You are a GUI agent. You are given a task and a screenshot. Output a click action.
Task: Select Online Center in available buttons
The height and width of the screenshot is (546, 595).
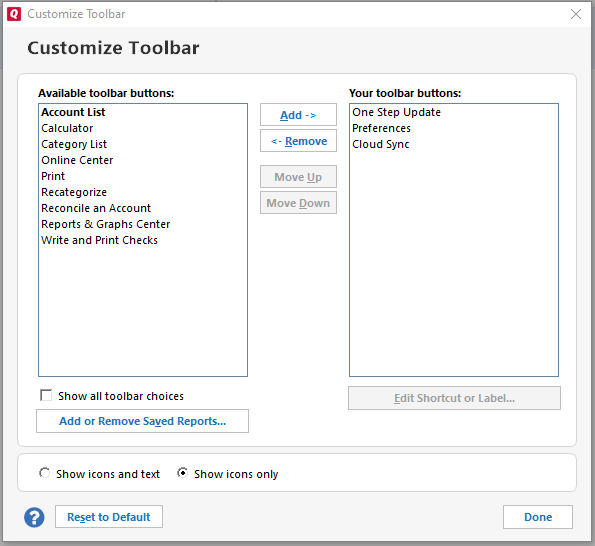pos(143,160)
